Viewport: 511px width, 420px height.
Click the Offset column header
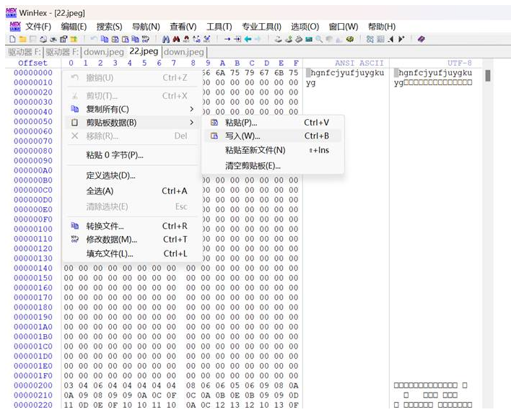point(33,63)
